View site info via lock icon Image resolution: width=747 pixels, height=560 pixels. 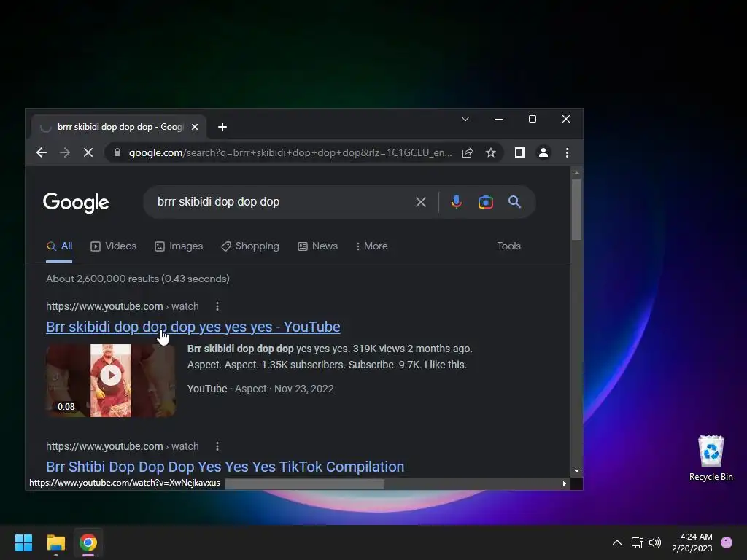click(117, 152)
